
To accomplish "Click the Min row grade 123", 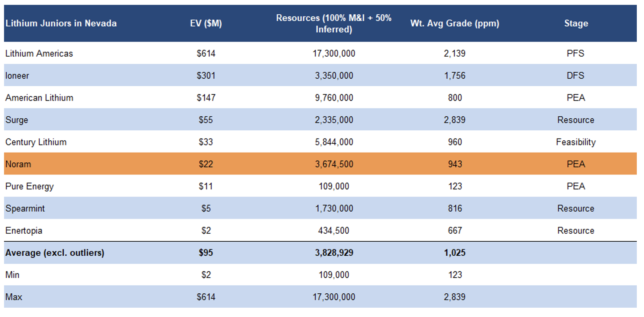I will pos(455,275).
